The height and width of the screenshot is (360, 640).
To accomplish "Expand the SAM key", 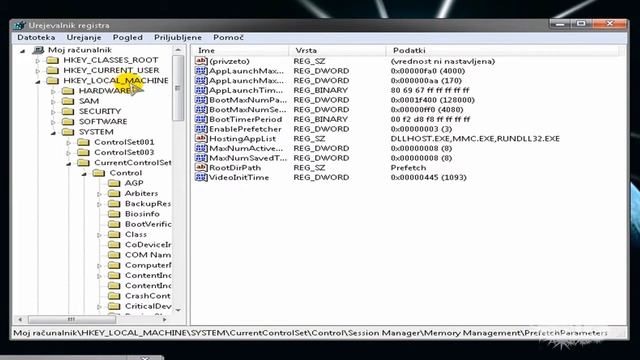I will coord(53,101).
